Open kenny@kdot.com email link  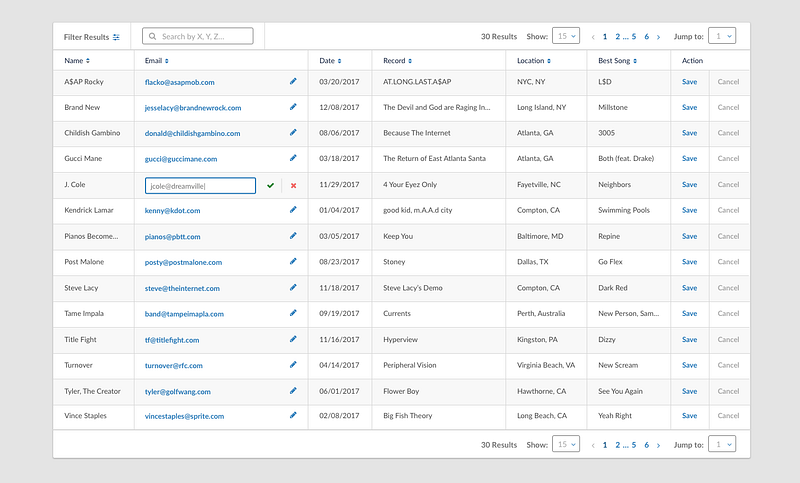pyautogui.click(x=172, y=210)
